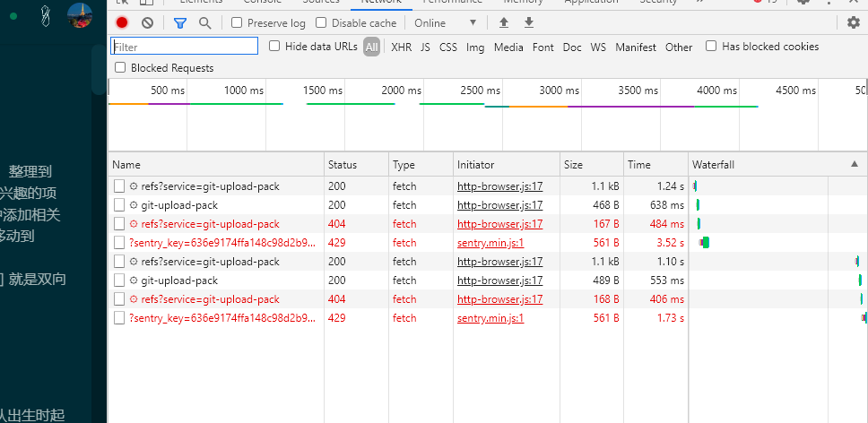This screenshot has height=423, width=868.
Task: Enable Disable cache checkbox
Action: click(321, 22)
